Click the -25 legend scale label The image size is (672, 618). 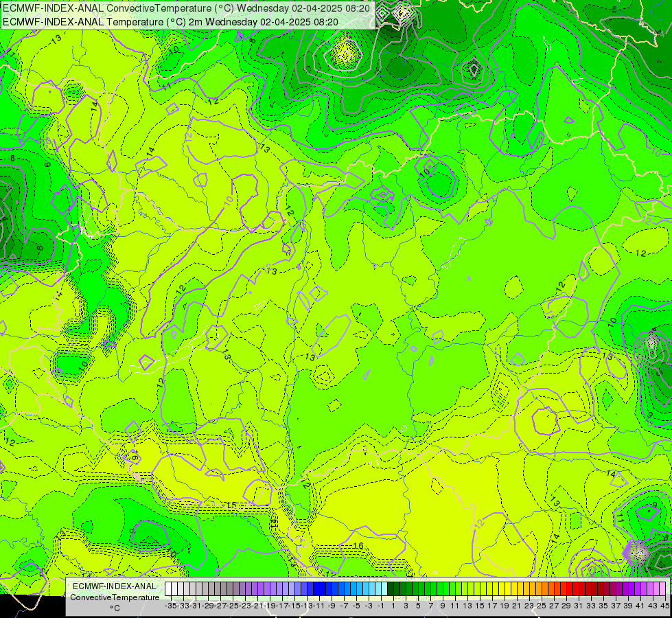pos(233,606)
